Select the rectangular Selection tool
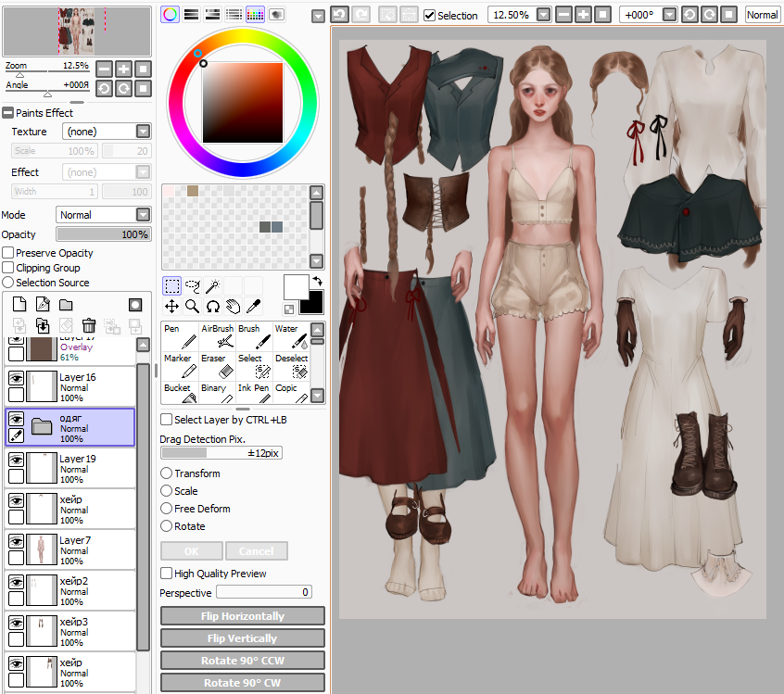The image size is (784, 694). pyautogui.click(x=172, y=286)
